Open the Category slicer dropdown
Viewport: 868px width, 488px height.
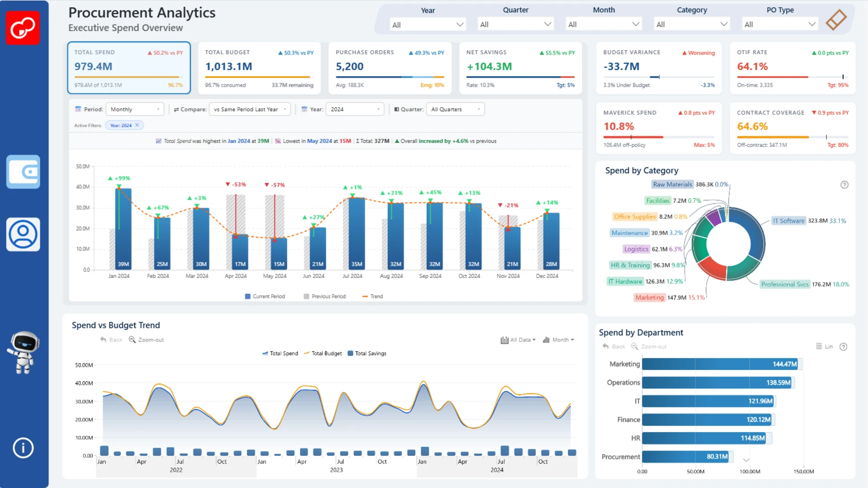[x=692, y=24]
